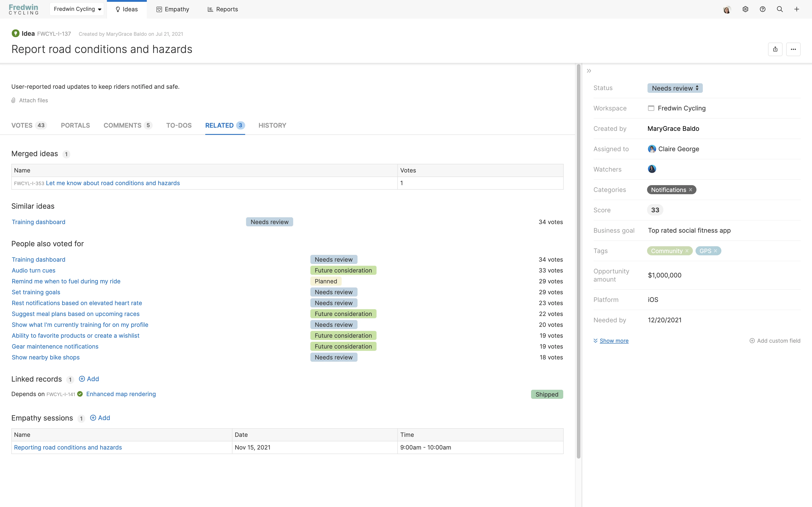Click the plus add-new icon in header
Image resolution: width=812 pixels, height=507 pixels.
coord(797,9)
